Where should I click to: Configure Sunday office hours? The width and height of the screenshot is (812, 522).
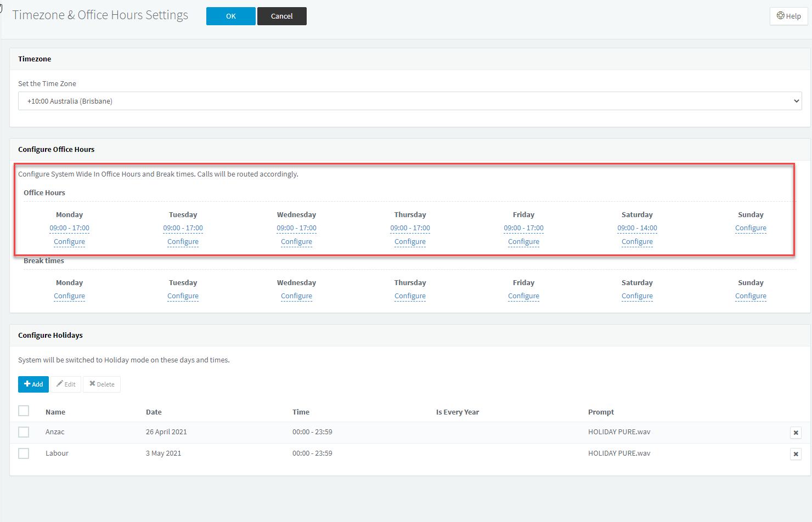point(751,228)
